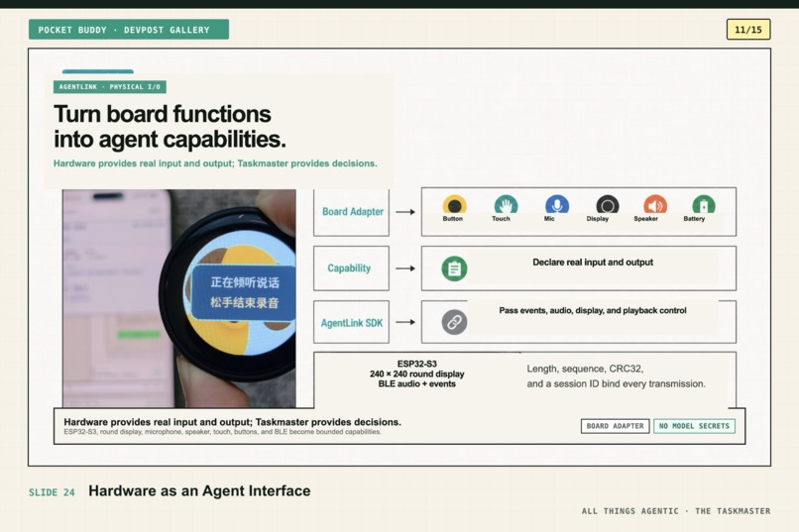Click the BOARD ADAPTER tag
Screen dimensions: 799x532
pyautogui.click(x=615, y=426)
